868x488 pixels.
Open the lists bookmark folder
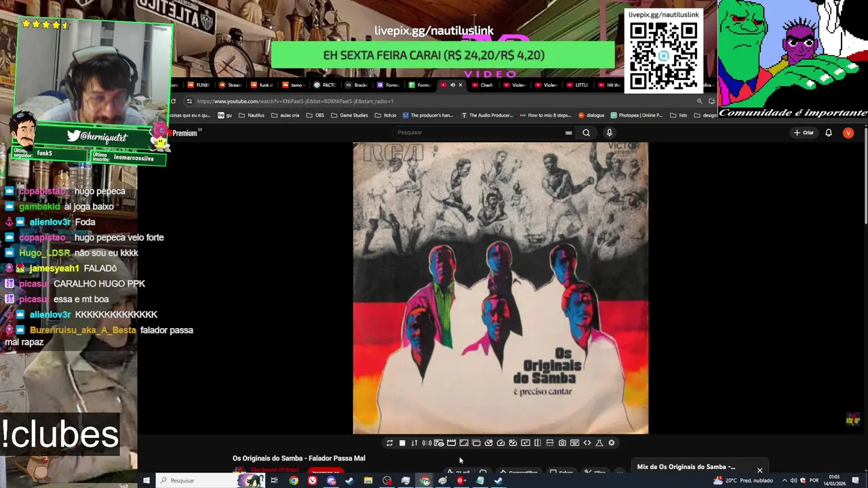[678, 115]
